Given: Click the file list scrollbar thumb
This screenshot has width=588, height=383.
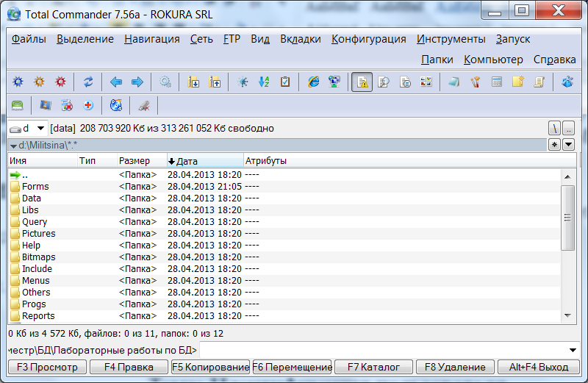Looking at the screenshot, I should tap(567, 218).
